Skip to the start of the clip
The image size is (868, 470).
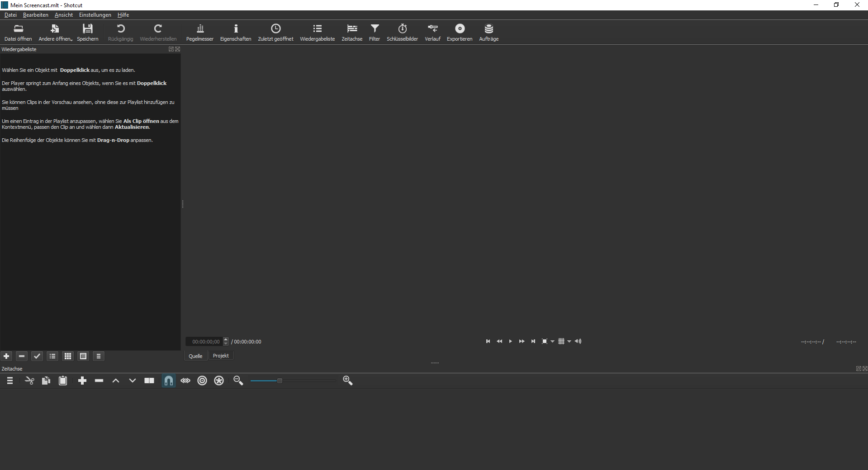488,341
